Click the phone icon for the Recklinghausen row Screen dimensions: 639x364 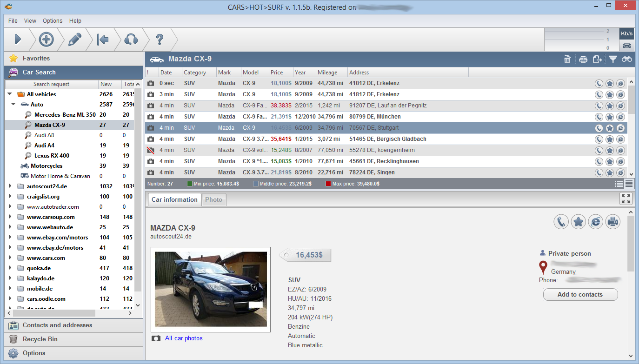click(x=599, y=161)
